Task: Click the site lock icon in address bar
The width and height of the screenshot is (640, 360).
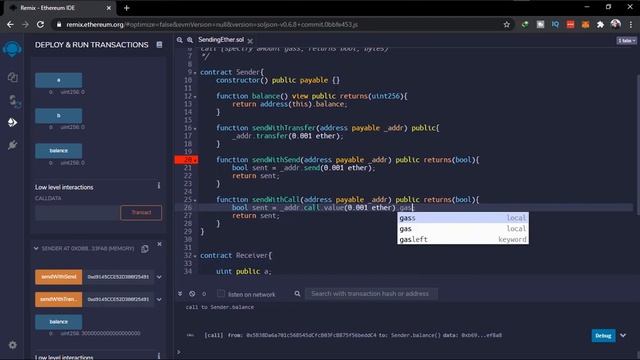Action: (59, 24)
